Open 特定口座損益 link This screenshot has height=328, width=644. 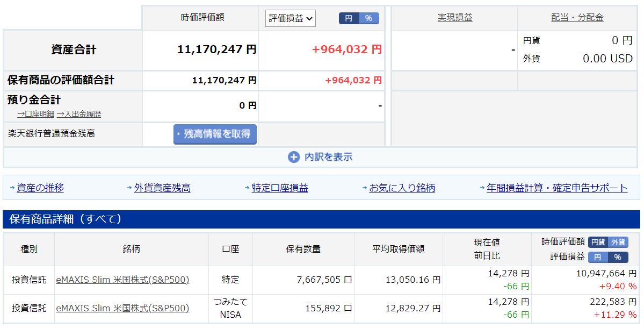[279, 188]
